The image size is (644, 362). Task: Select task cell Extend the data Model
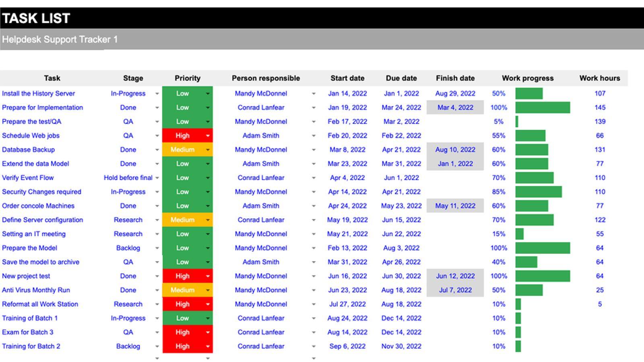pos(35,164)
